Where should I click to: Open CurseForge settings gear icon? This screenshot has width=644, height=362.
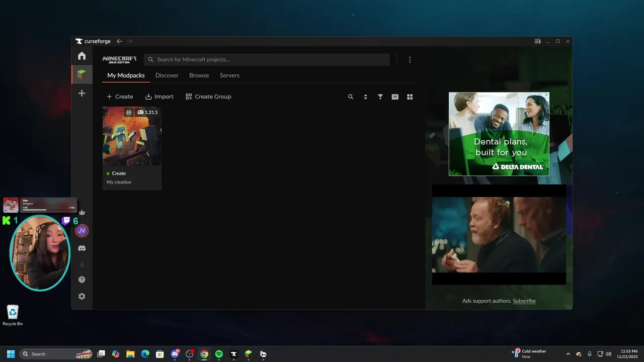click(x=82, y=296)
